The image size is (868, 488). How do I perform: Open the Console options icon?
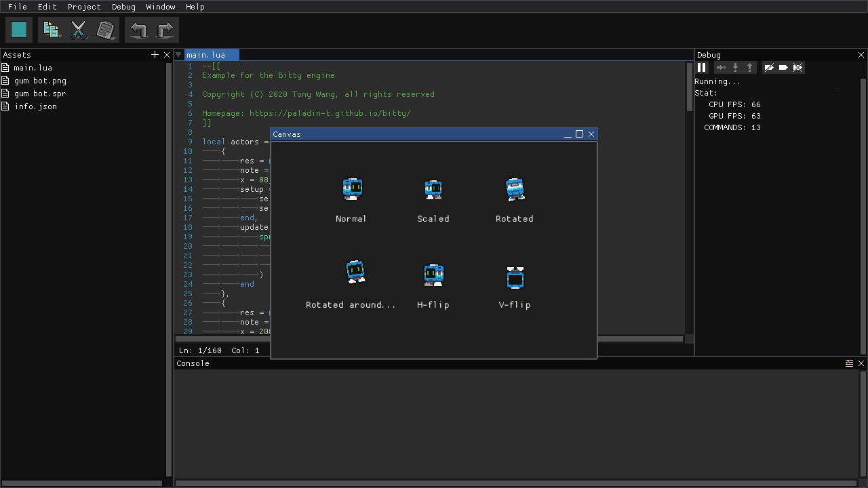click(849, 363)
